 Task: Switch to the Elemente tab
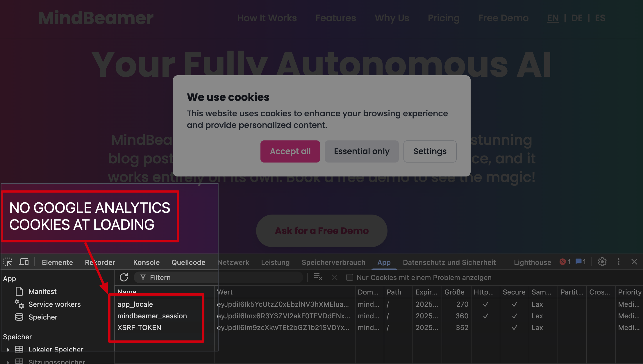[57, 263]
